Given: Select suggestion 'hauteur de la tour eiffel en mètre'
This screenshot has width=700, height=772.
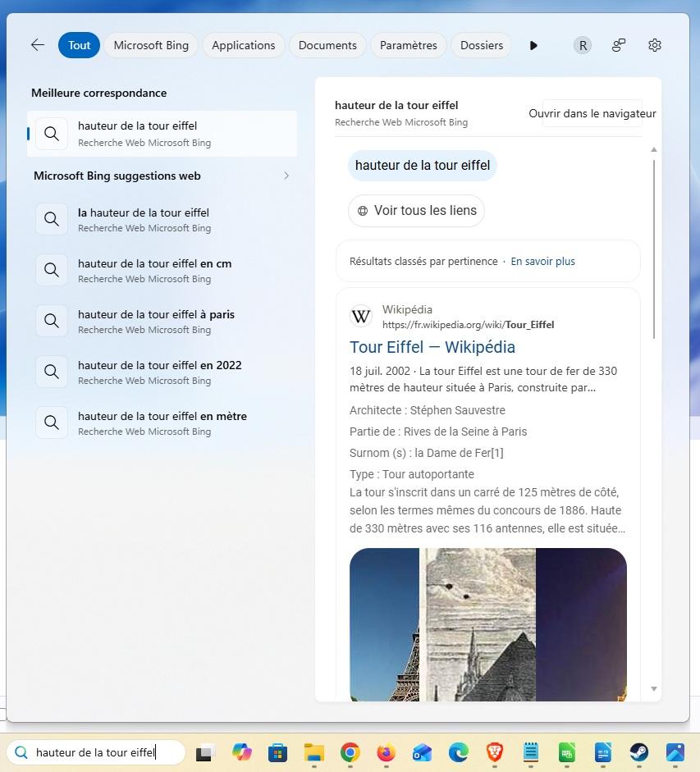Looking at the screenshot, I should 162,423.
